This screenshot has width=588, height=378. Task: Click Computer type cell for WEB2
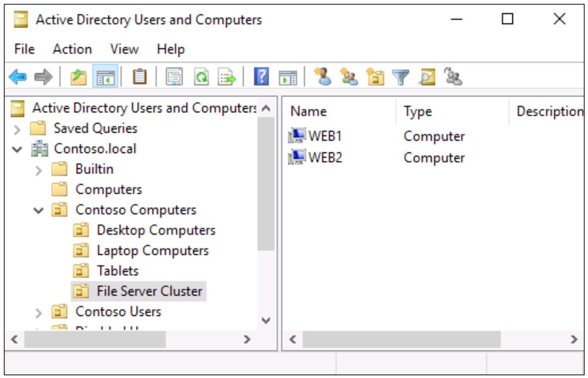434,158
